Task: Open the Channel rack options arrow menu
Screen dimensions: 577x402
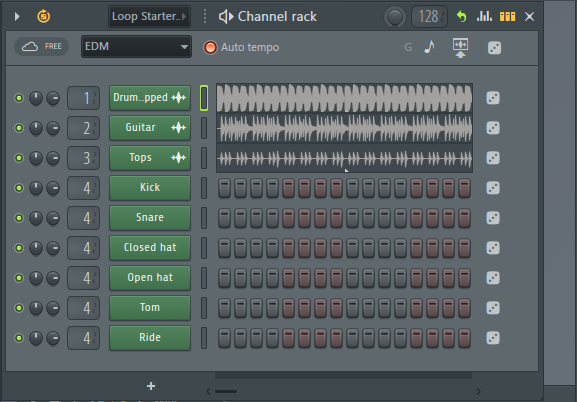Action: (x=17, y=17)
